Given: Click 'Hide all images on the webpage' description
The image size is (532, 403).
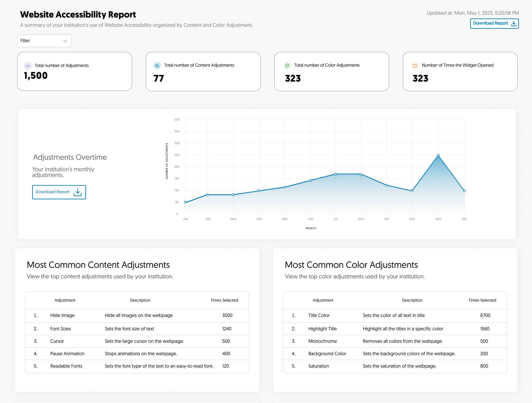Looking at the screenshot, I should (x=139, y=315).
